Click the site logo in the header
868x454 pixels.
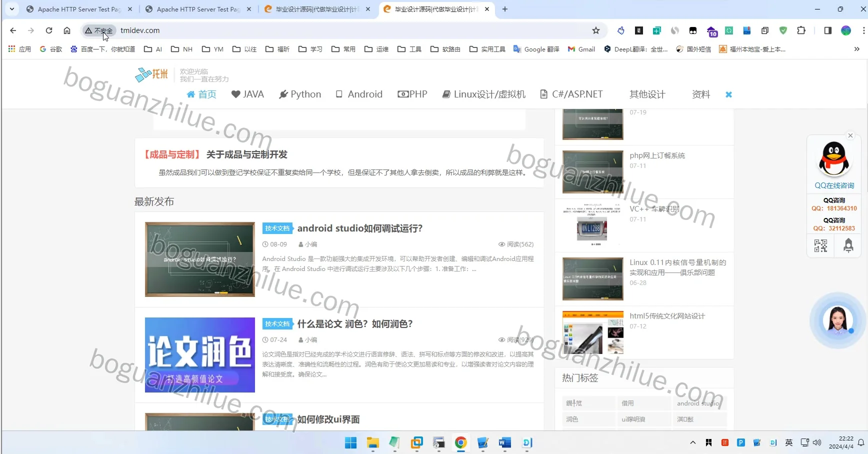tap(151, 74)
